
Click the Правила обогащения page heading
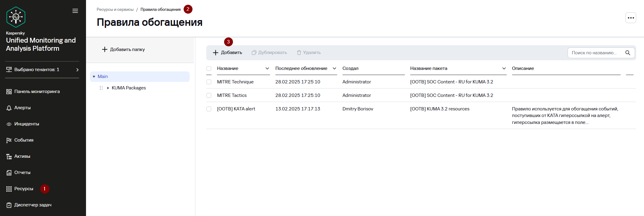pyautogui.click(x=150, y=22)
